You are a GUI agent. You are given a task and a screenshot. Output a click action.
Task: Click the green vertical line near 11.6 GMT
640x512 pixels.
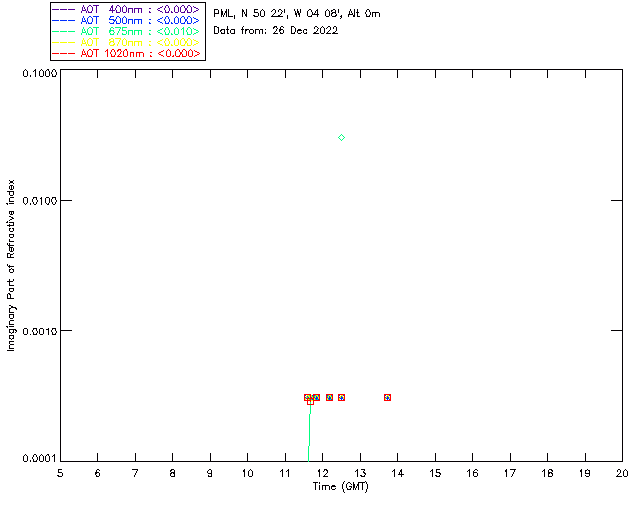309,433
